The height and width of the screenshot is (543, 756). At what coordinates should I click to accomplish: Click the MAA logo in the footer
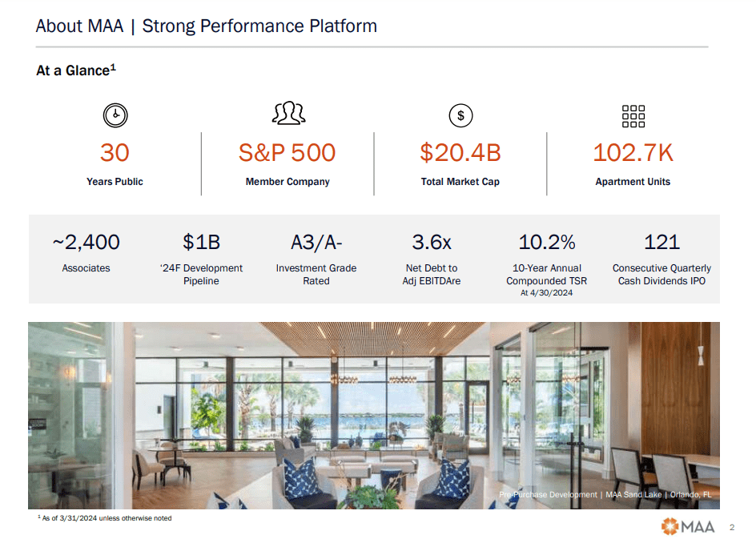point(687,526)
